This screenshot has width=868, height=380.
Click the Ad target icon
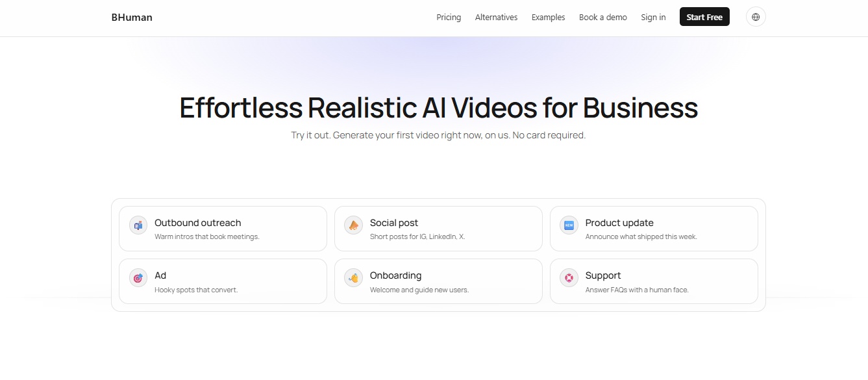click(138, 278)
